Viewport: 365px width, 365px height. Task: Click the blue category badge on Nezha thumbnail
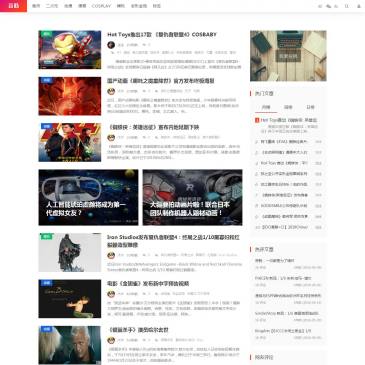click(x=47, y=80)
